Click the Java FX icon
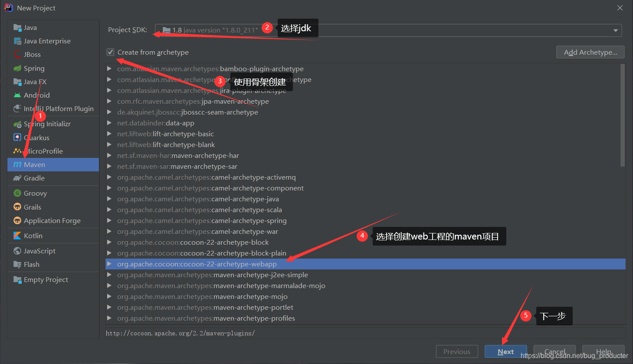The width and height of the screenshot is (633, 364). tap(17, 82)
